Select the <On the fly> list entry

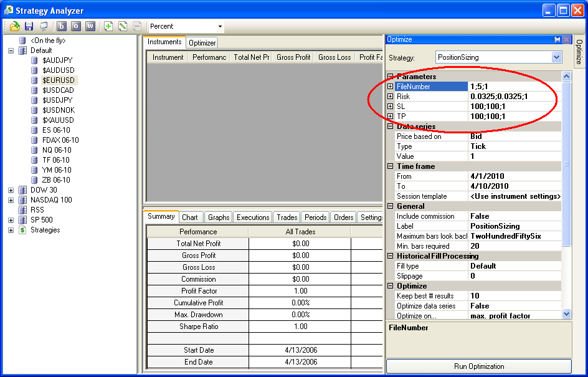click(x=48, y=41)
